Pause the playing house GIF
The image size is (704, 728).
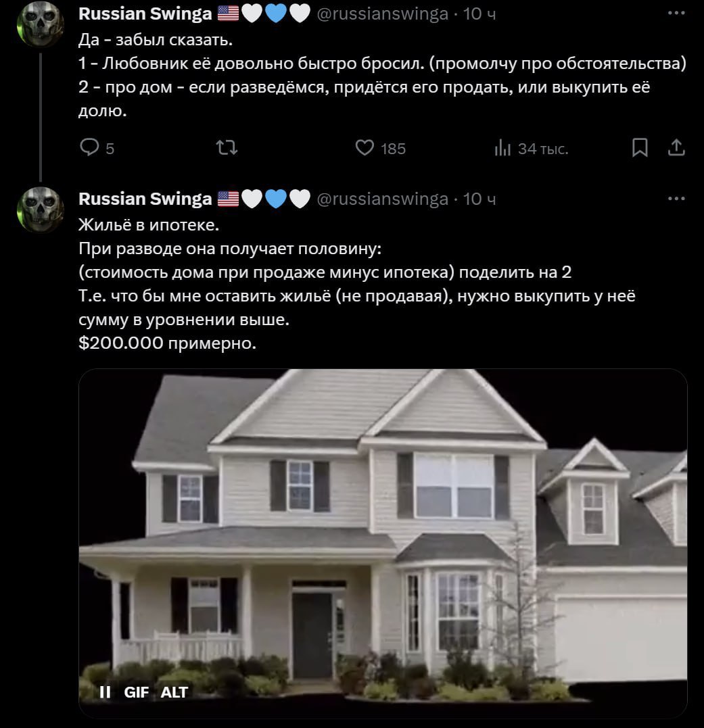105,692
